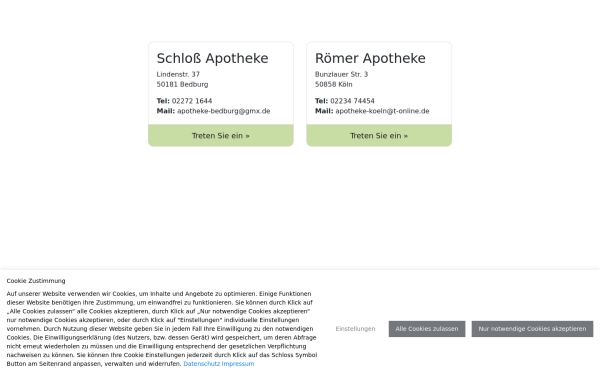600x375 pixels.
Task: Select the Römer Apotheke heading
Action: (x=370, y=59)
